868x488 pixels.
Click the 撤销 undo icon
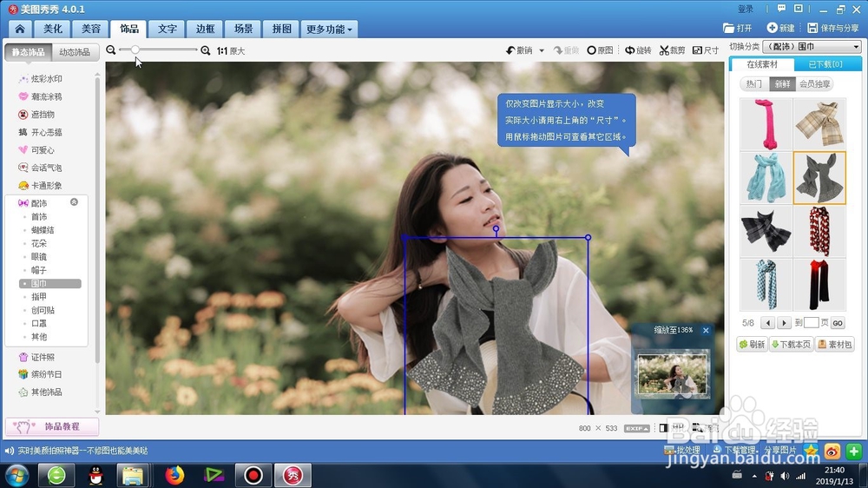point(519,50)
